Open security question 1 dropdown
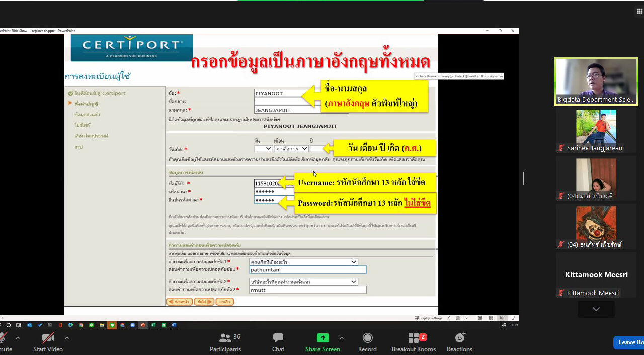Image resolution: width=644 pixels, height=355 pixels. (x=303, y=262)
